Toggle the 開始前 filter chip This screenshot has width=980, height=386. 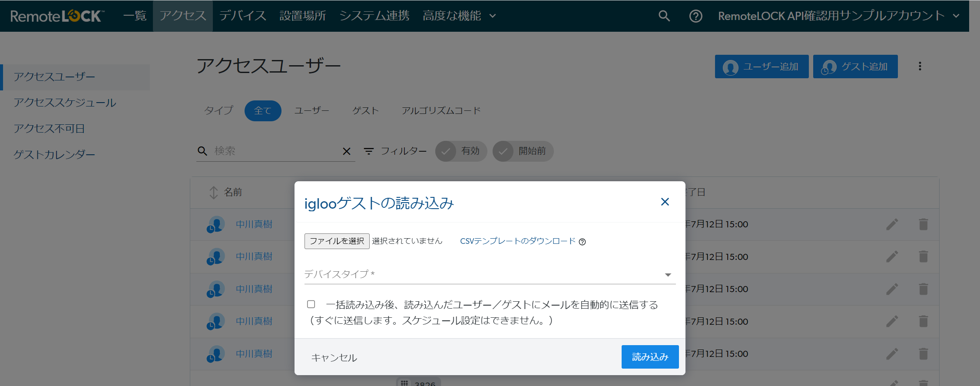[x=523, y=151]
